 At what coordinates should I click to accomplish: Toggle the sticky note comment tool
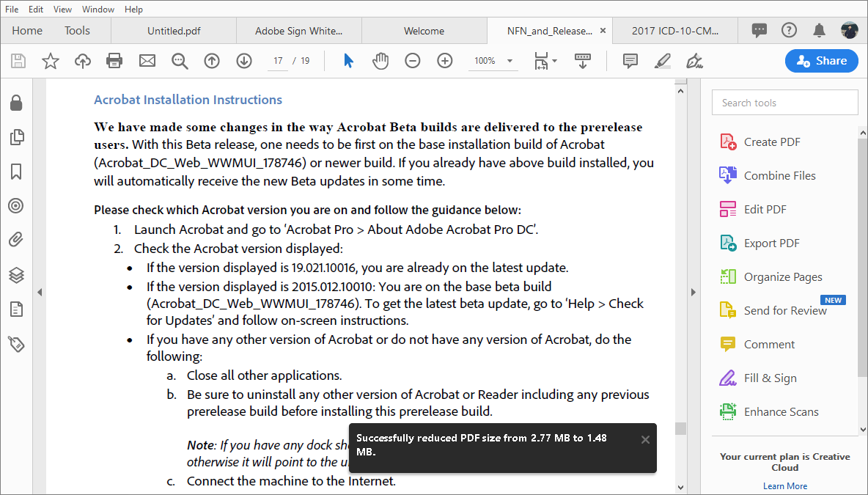coord(630,61)
